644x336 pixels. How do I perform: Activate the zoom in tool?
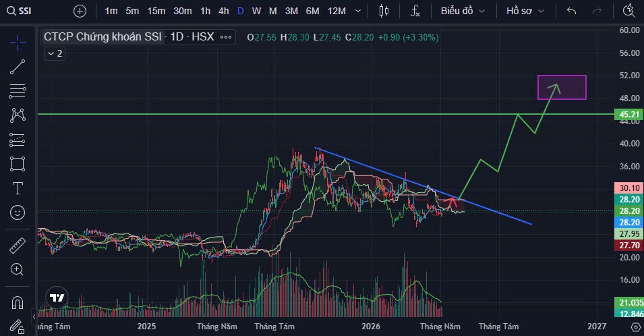[18, 270]
